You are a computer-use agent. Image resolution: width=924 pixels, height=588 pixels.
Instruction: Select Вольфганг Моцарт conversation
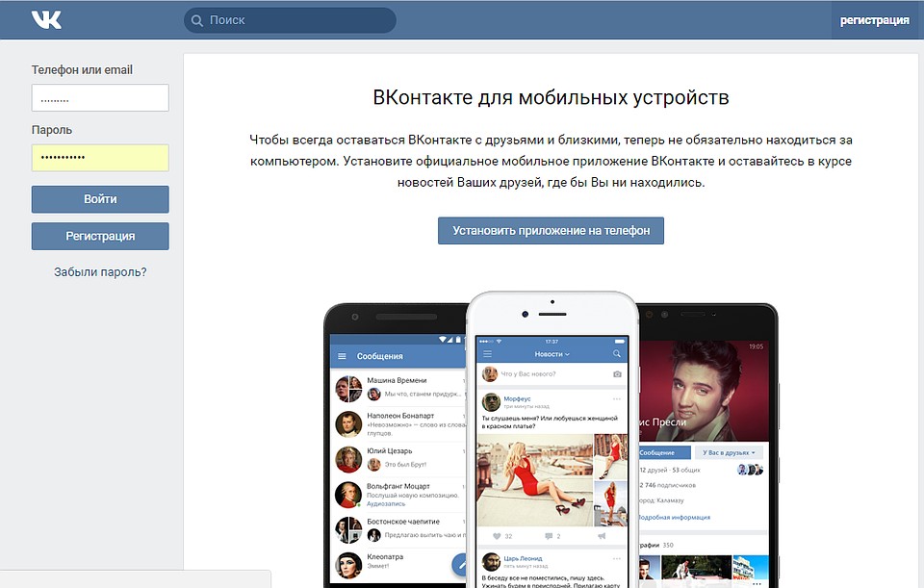click(398, 495)
